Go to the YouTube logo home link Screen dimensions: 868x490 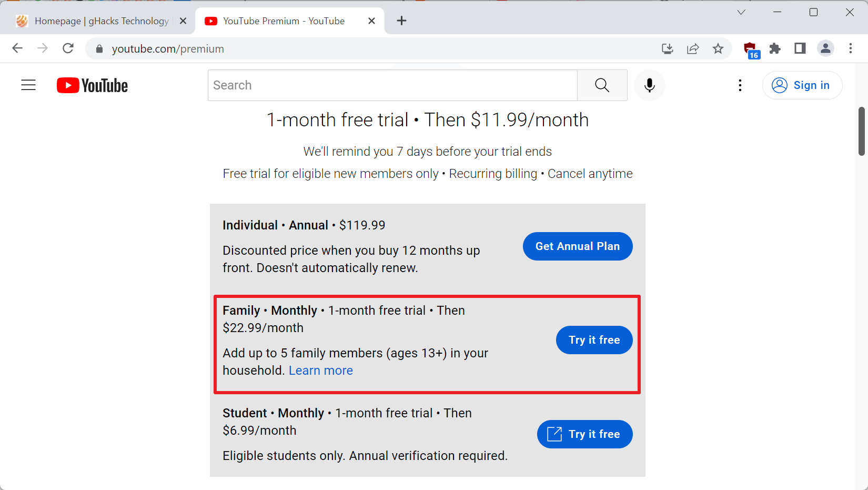(92, 85)
